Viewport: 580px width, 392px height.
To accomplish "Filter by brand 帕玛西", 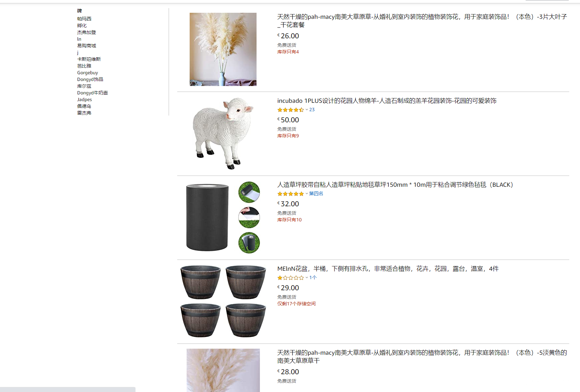I will (x=84, y=19).
